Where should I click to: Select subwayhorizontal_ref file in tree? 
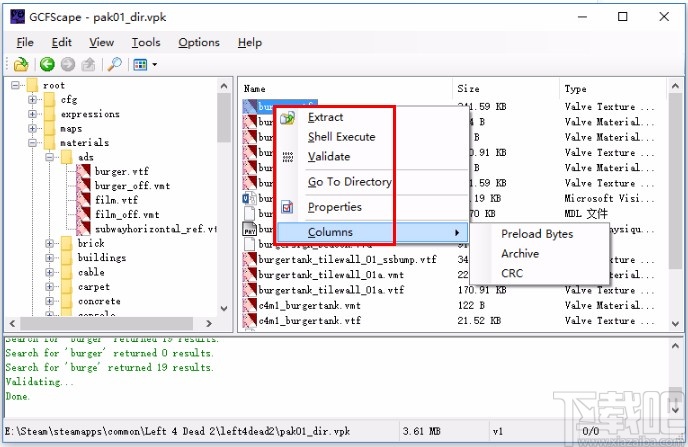click(156, 229)
